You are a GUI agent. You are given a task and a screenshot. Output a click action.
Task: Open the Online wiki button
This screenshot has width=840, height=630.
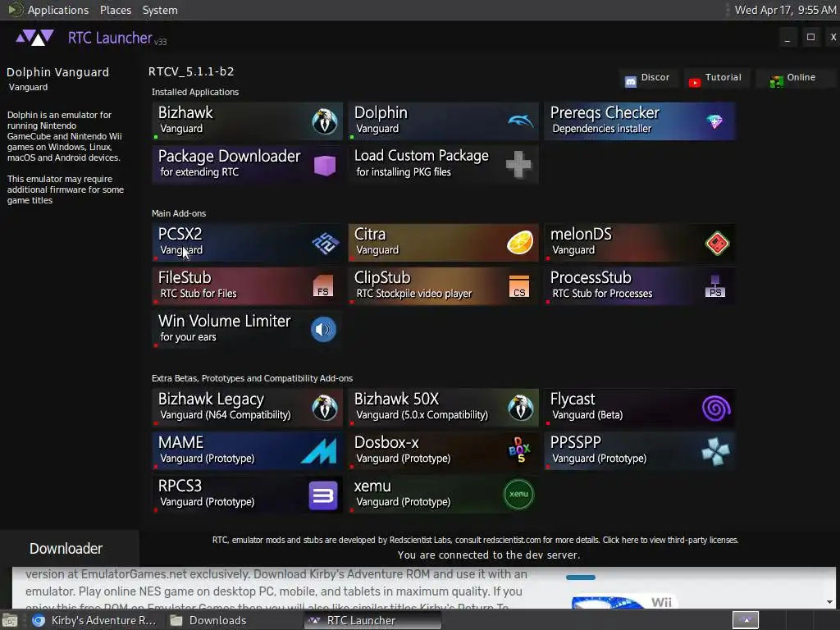pos(795,78)
